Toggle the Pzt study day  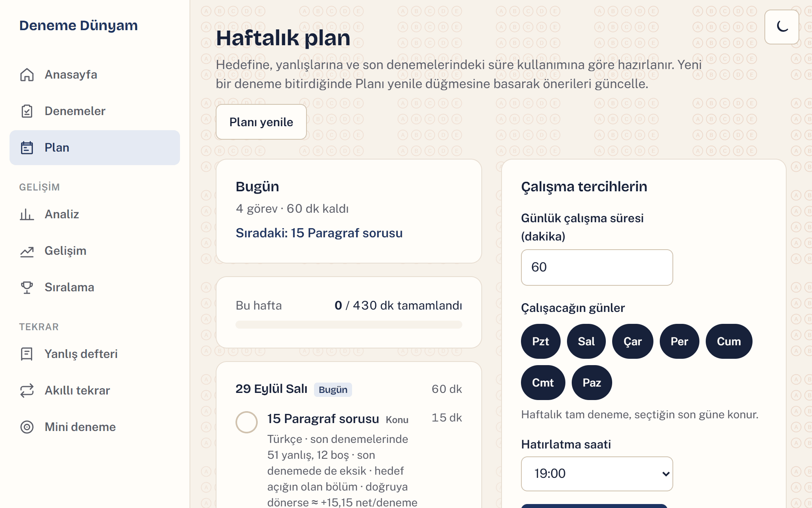tap(540, 341)
